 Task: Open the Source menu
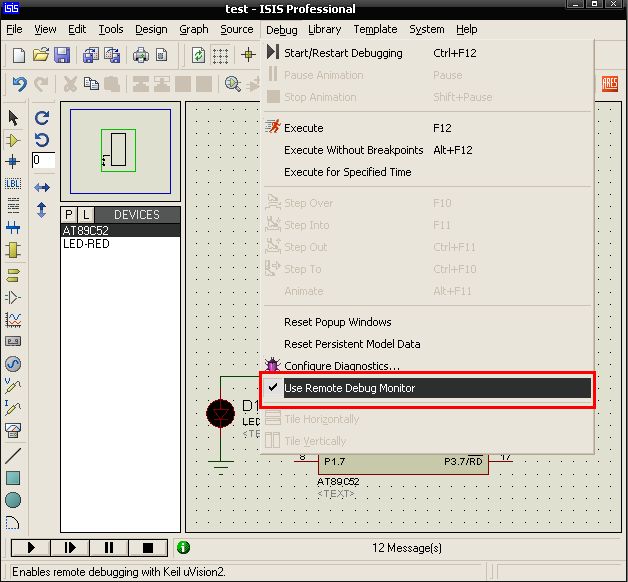[x=237, y=29]
